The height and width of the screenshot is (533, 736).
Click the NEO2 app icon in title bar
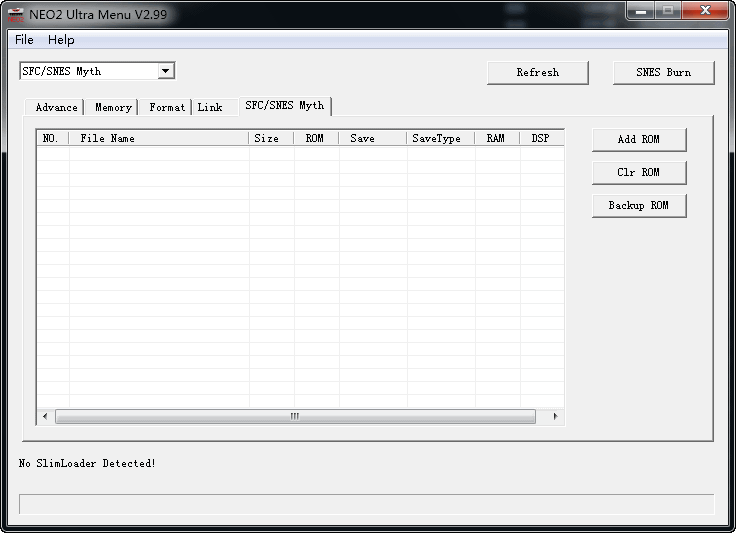tap(15, 12)
